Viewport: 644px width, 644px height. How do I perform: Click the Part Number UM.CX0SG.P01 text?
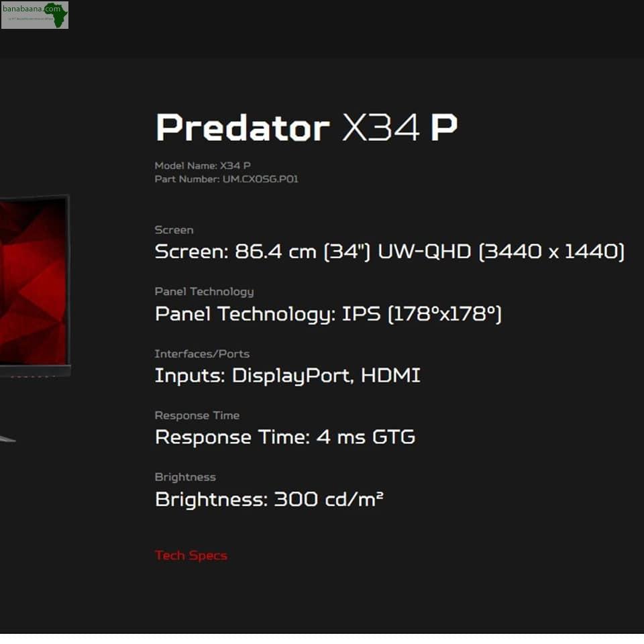click(226, 179)
